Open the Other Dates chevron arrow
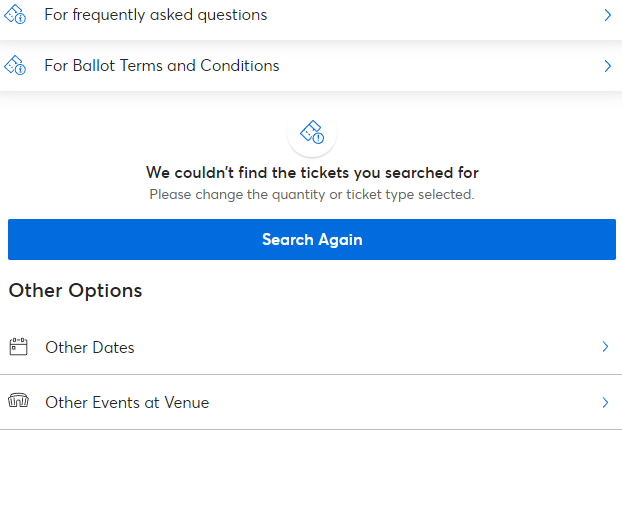Screen dimensions: 622x531 coord(605,347)
